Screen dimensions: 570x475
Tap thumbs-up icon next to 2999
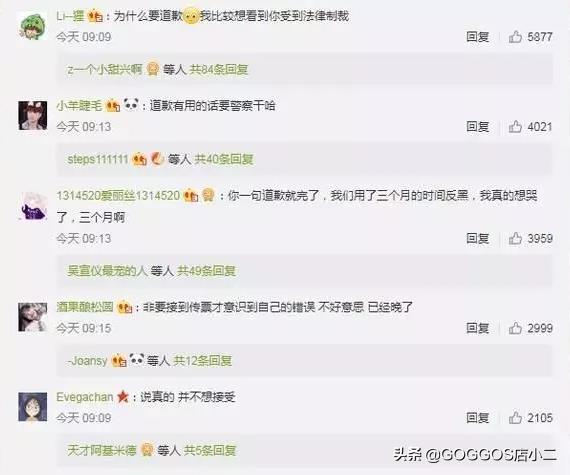[x=515, y=328]
